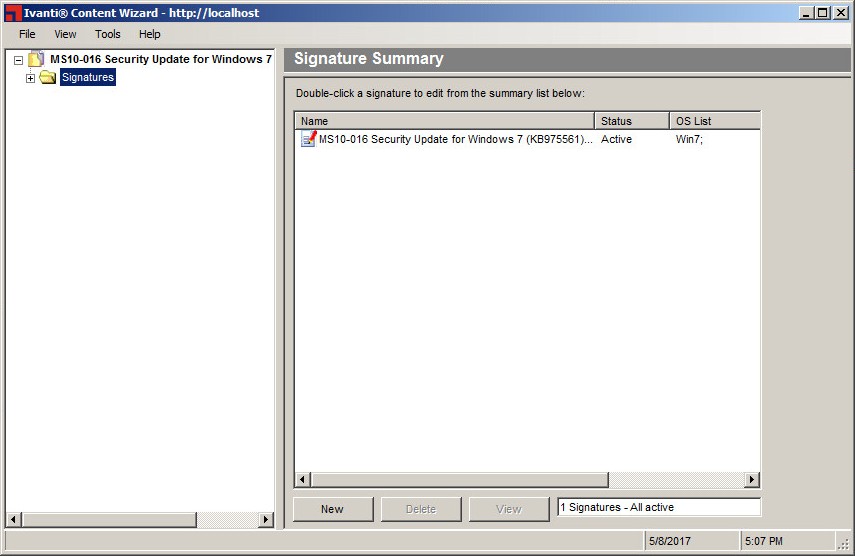Click the Signature Summary heading
Viewport: 855px width, 556px height.
click(x=369, y=58)
